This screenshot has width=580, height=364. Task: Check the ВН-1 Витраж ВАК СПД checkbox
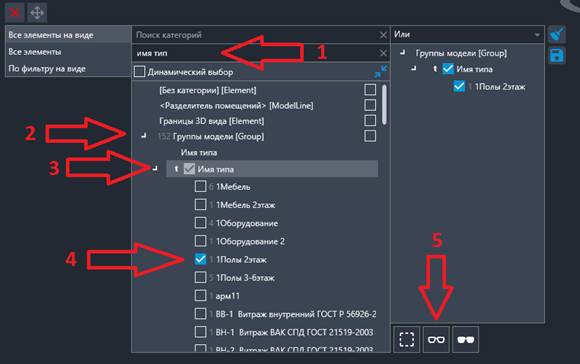click(x=200, y=332)
